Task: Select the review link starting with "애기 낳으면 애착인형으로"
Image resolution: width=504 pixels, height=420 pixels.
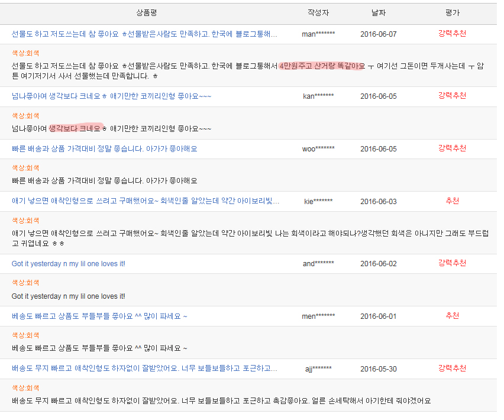Action: pos(146,201)
